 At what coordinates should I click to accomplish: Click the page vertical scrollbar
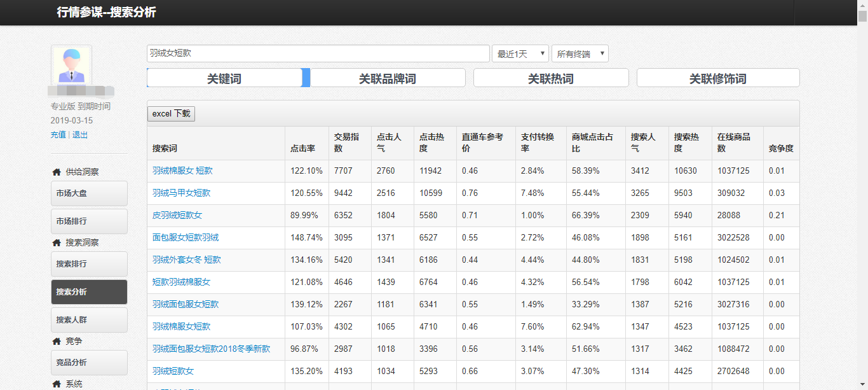(862, 191)
